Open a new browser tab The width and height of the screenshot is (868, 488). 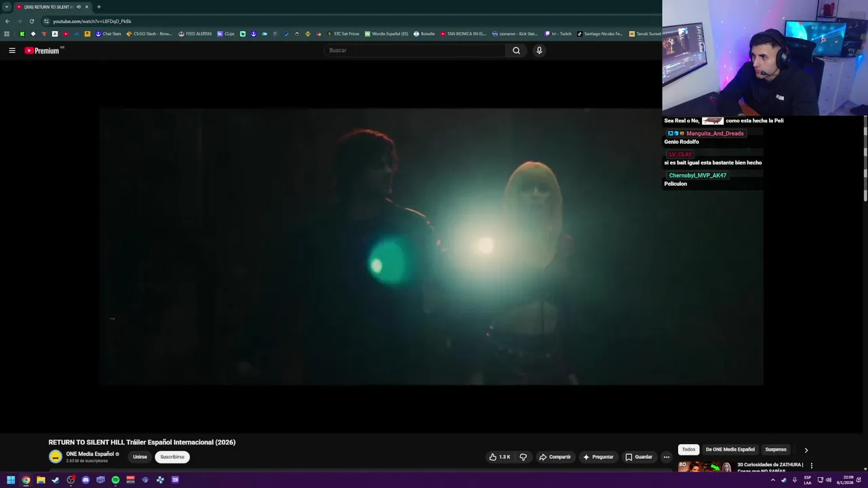pyautogui.click(x=98, y=7)
